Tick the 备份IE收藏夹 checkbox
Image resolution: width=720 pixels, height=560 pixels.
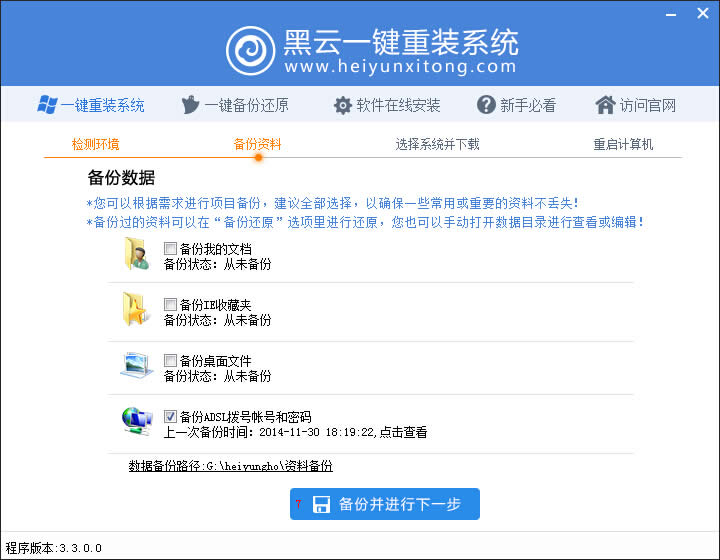(170, 304)
